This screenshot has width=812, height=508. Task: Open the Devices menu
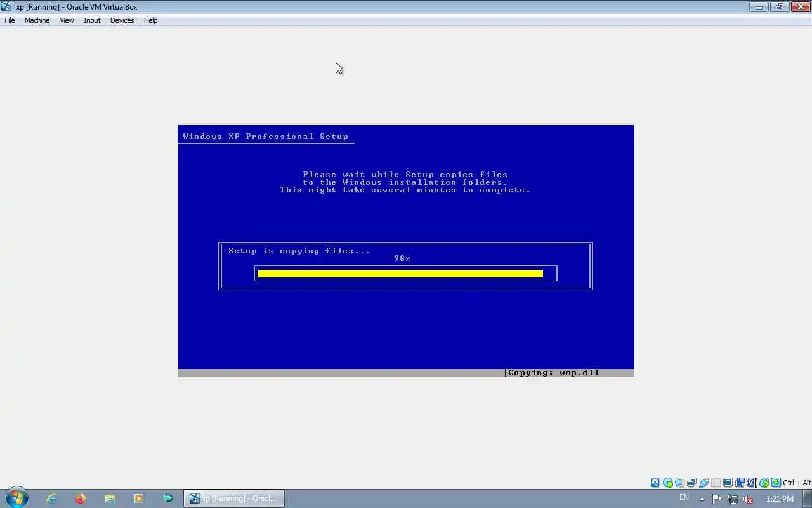click(122, 20)
